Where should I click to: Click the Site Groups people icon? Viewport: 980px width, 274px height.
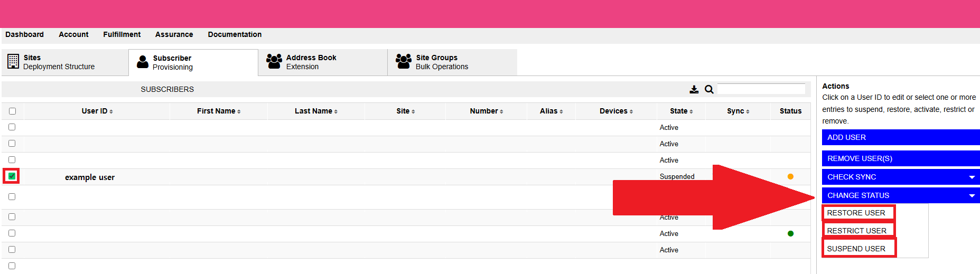click(x=404, y=62)
